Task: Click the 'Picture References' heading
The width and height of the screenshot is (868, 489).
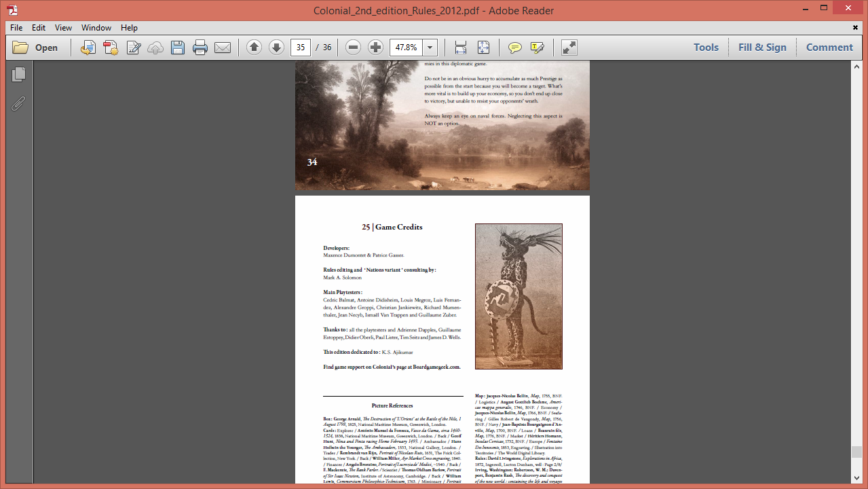Action: [392, 405]
